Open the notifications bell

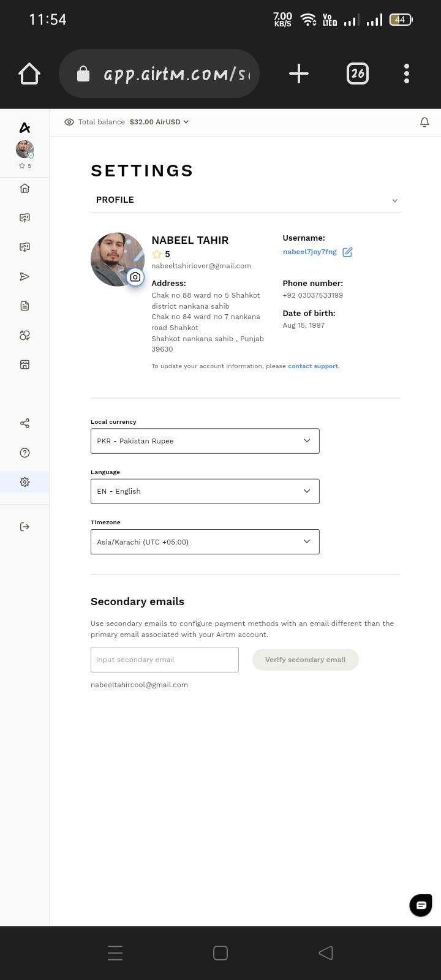(x=424, y=122)
